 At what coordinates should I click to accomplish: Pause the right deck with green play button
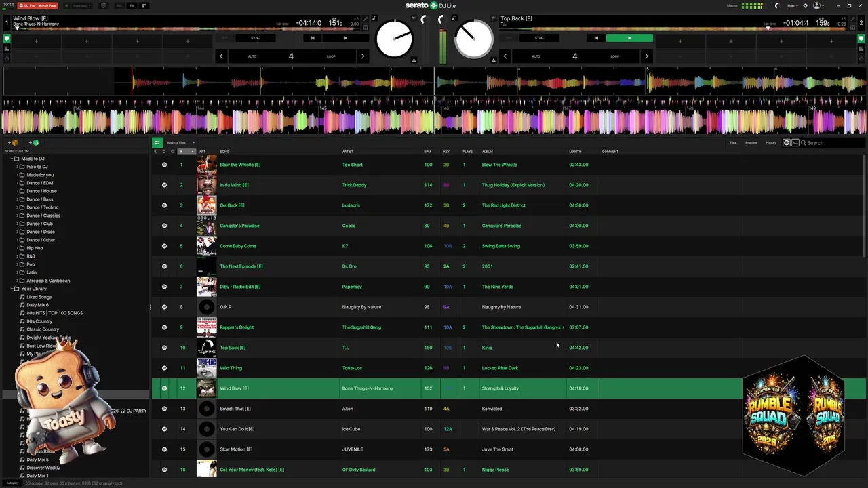click(x=629, y=38)
